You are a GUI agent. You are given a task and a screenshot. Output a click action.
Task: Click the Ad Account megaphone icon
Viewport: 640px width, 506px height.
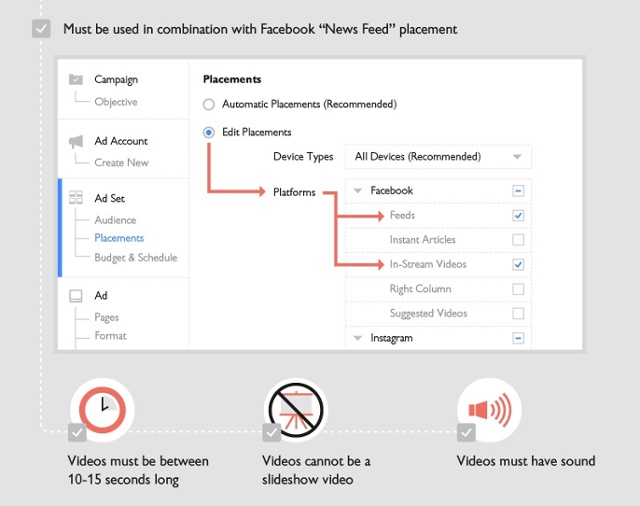coord(76,141)
